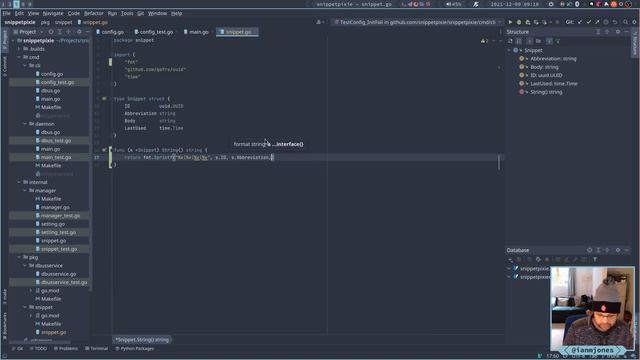Git commit checkmark icon
Screen dimensions: 640x360
point(589,22)
